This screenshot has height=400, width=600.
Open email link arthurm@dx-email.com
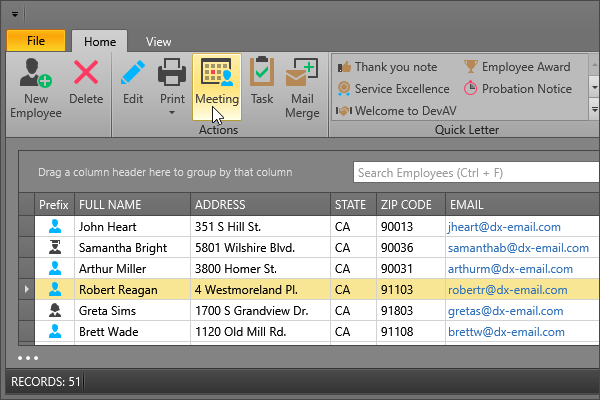pos(510,269)
